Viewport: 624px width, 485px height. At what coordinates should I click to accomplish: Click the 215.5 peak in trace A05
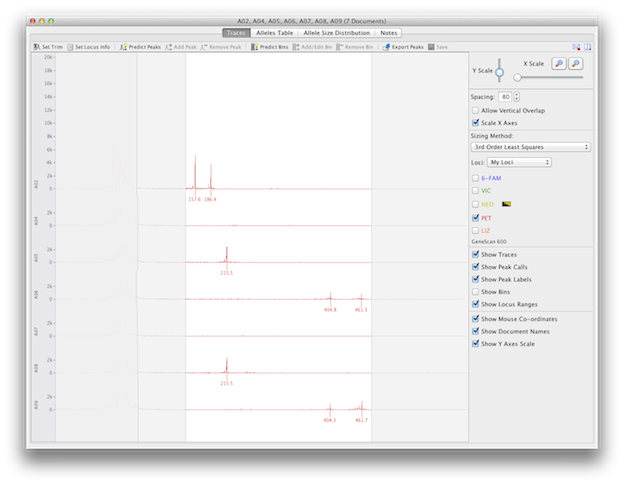coord(227,255)
